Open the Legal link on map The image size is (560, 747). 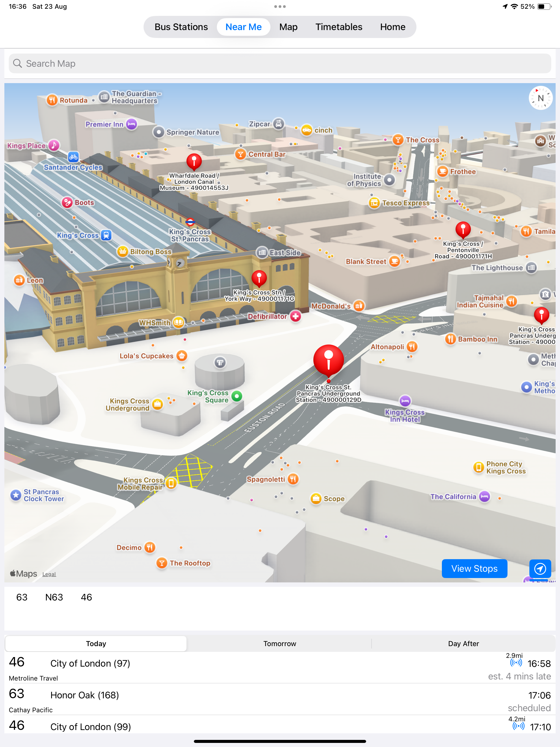pyautogui.click(x=49, y=574)
